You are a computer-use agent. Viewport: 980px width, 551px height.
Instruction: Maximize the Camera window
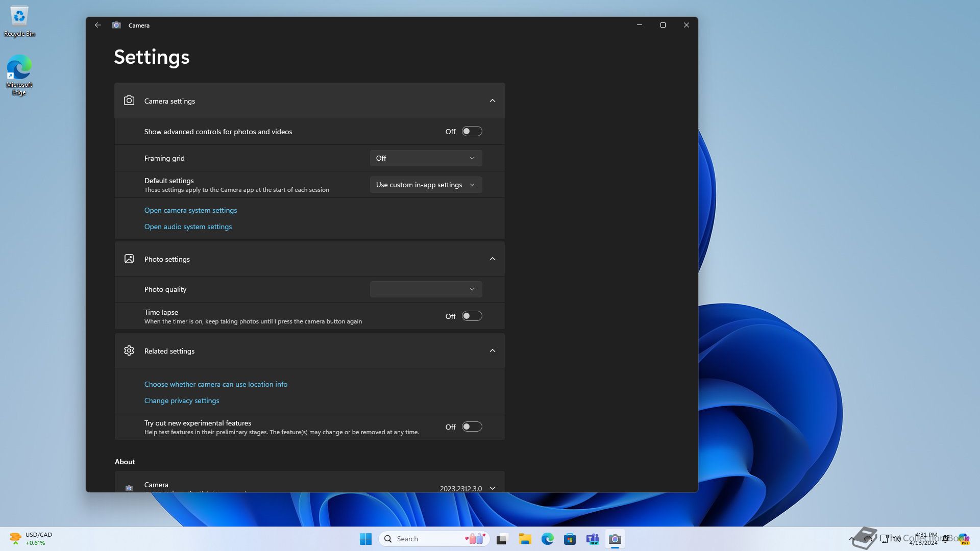pos(663,25)
